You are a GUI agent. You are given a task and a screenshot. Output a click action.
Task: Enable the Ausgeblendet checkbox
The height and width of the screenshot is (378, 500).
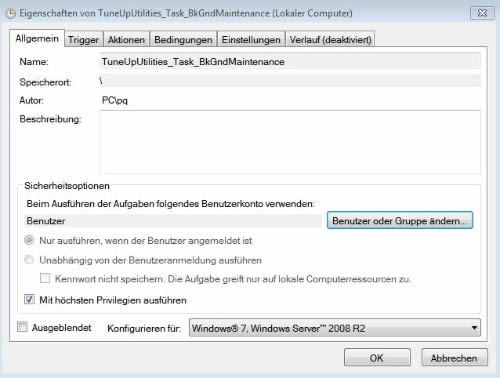pyautogui.click(x=23, y=327)
